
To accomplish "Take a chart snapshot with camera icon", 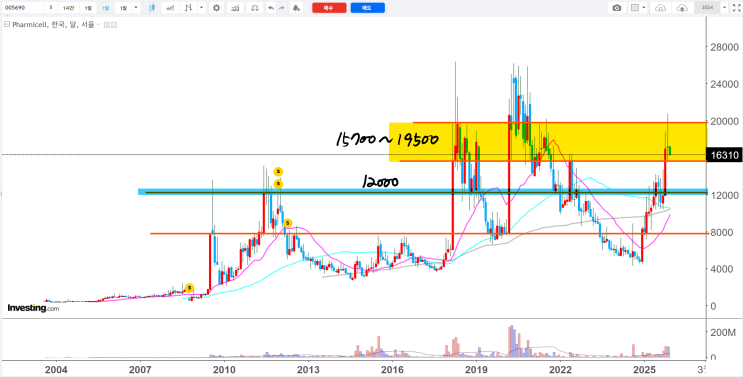I will pos(616,8).
